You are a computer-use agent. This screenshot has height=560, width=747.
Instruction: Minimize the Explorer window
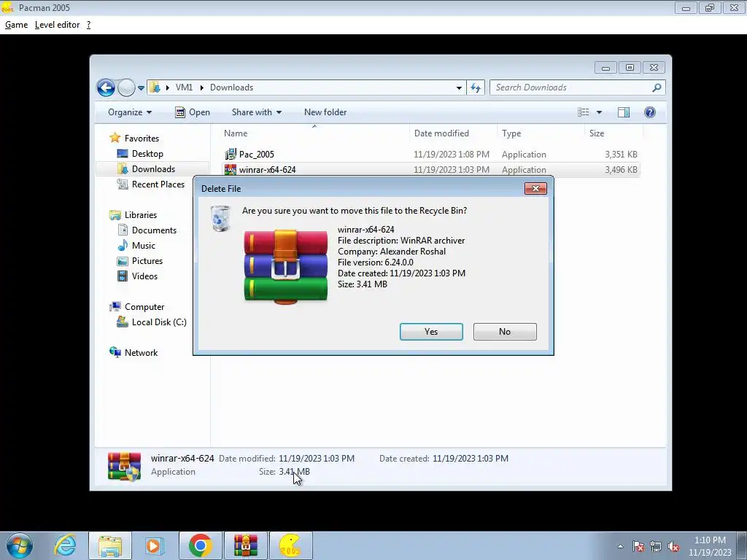(606, 68)
